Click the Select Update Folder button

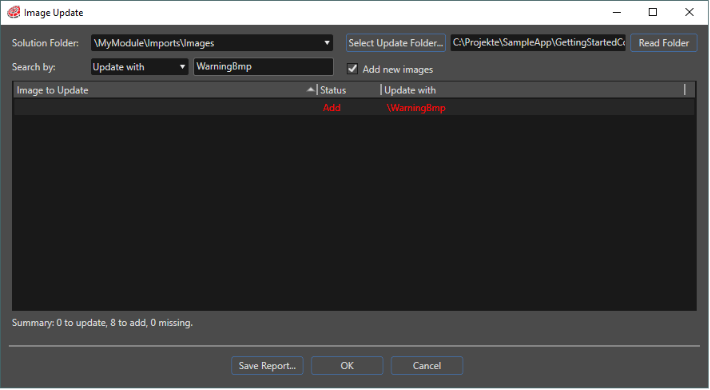396,43
